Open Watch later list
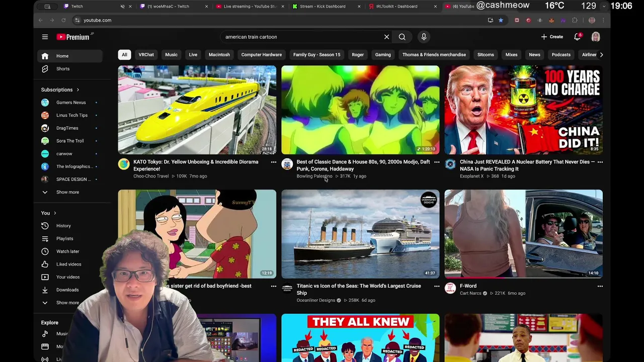 click(70, 251)
